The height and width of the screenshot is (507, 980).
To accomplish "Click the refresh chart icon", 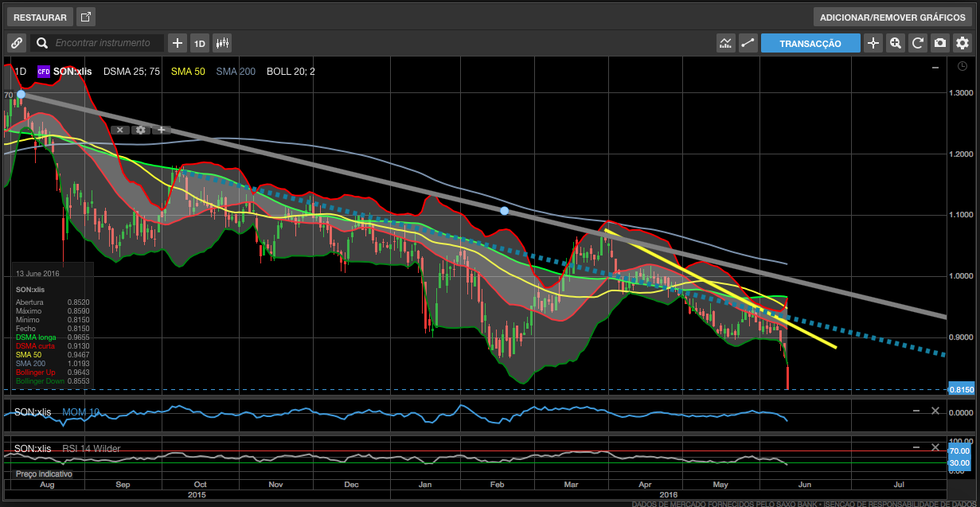I will coord(918,43).
